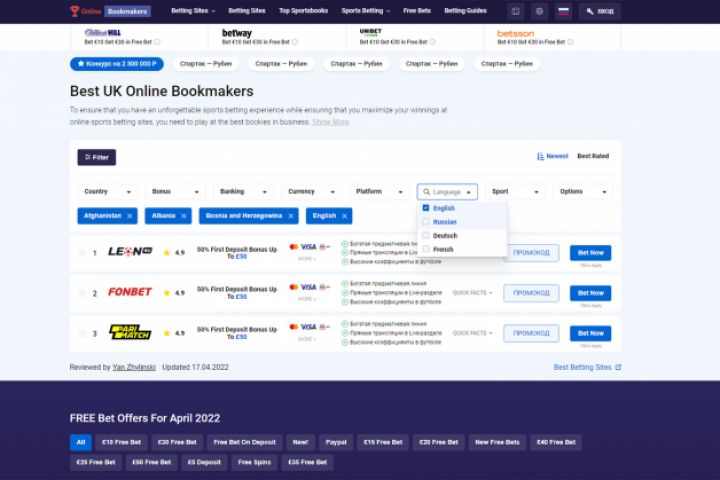Go to Free Bets menu item
This screenshot has width=720, height=480.
417,11
